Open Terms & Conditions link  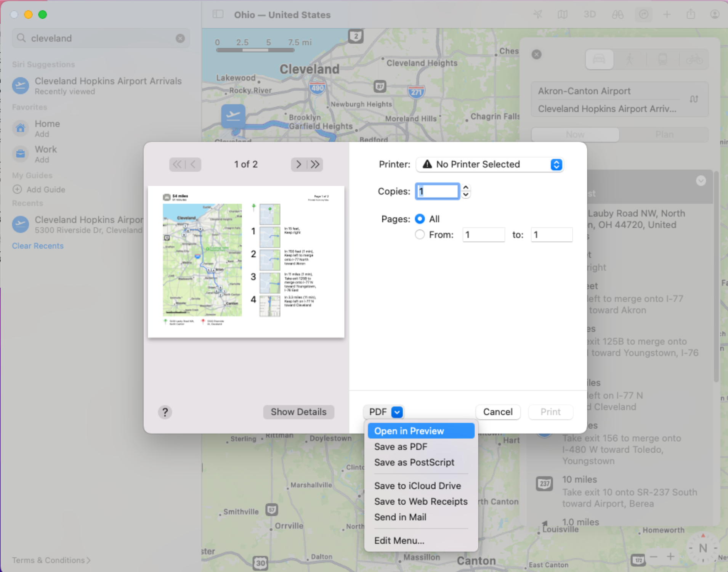pos(51,560)
